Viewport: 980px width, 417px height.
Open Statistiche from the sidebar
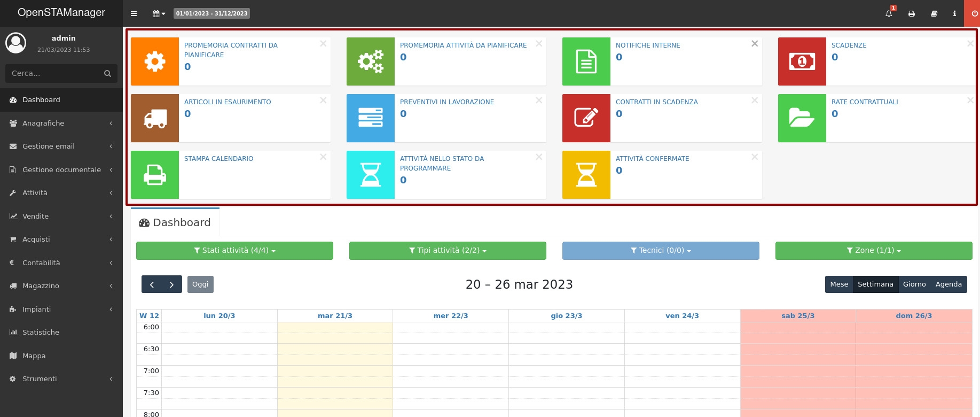tap(41, 333)
